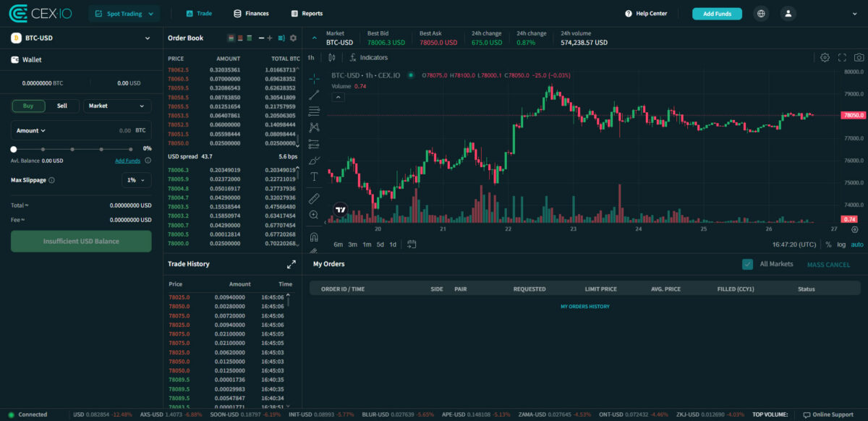Screen dimensions: 868x421
Task: Open the Help Center
Action: (x=646, y=13)
